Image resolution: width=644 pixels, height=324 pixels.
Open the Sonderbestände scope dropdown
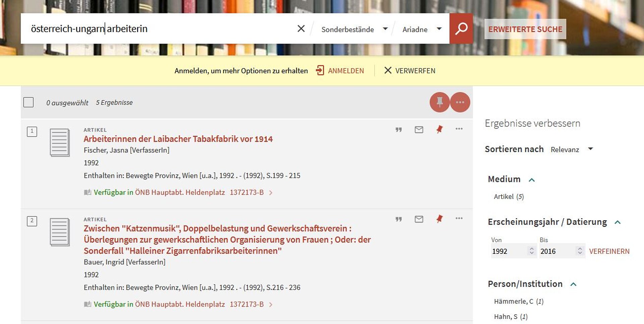(354, 29)
